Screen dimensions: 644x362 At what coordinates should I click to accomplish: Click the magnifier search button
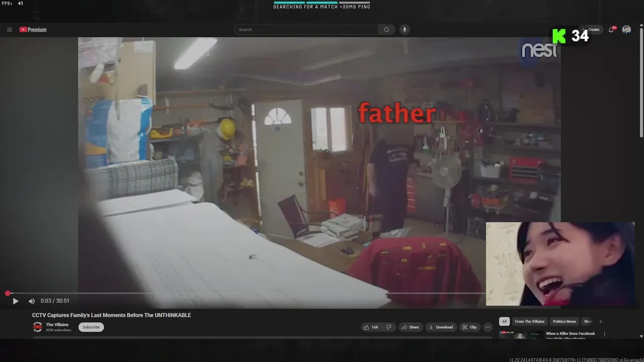386,30
